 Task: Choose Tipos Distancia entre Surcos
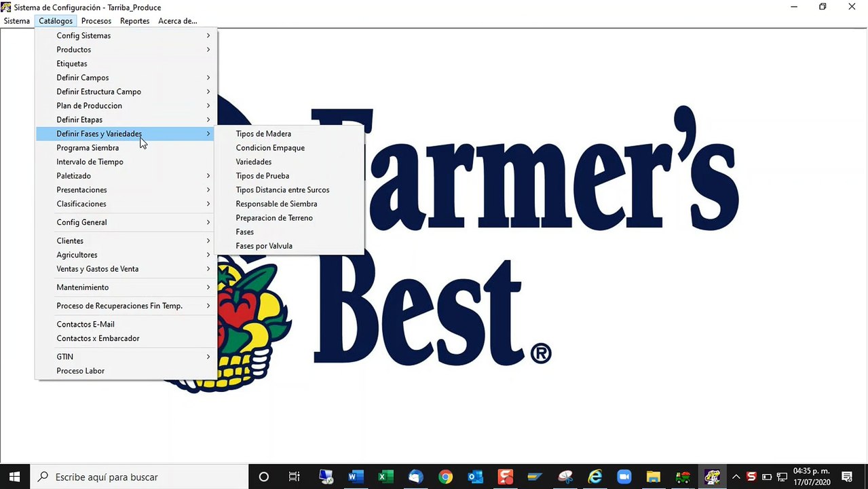290,190
